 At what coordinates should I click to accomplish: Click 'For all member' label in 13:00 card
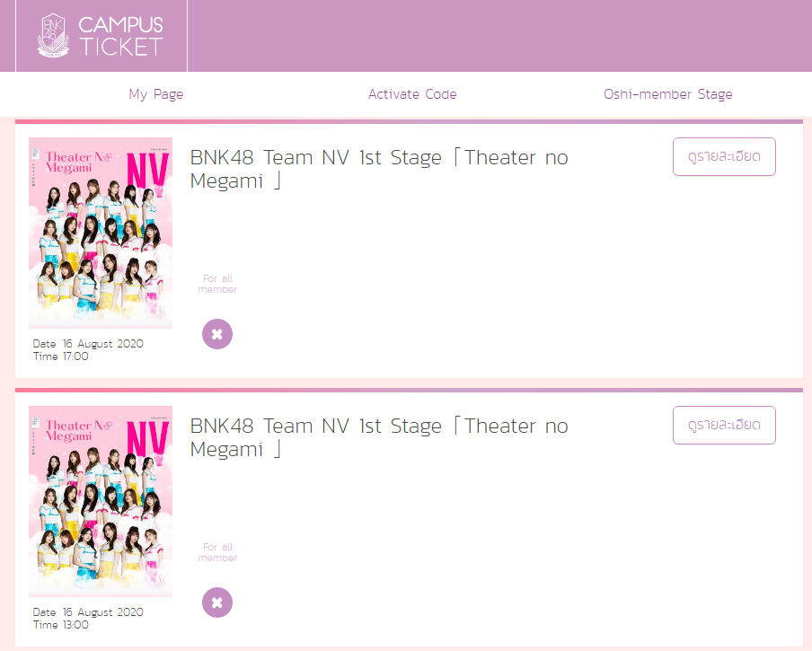(x=217, y=552)
